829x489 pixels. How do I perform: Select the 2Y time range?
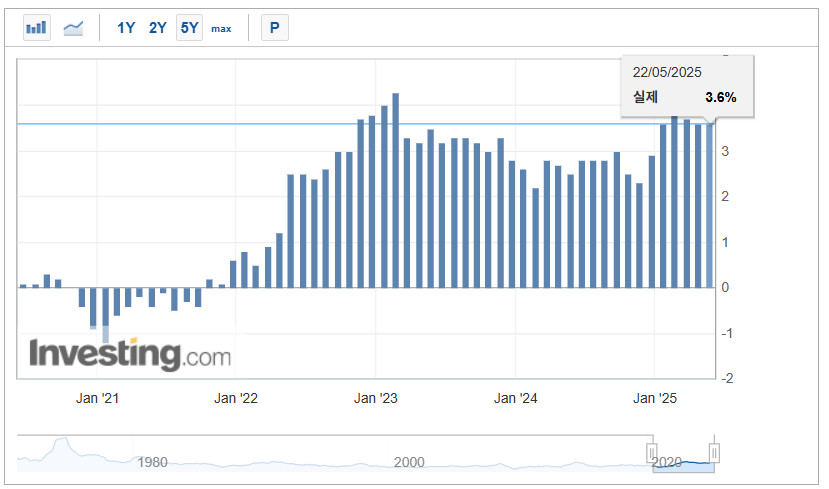[x=158, y=27]
